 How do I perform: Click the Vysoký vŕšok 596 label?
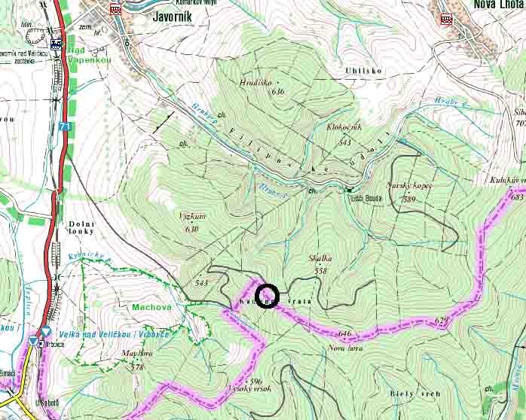250,385
